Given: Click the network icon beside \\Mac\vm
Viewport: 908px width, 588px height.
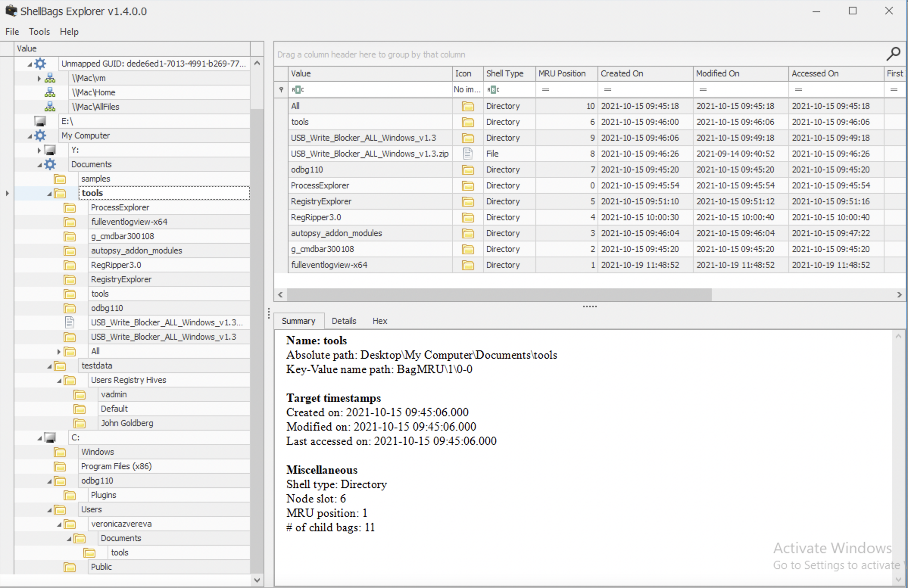Looking at the screenshot, I should pyautogui.click(x=50, y=78).
